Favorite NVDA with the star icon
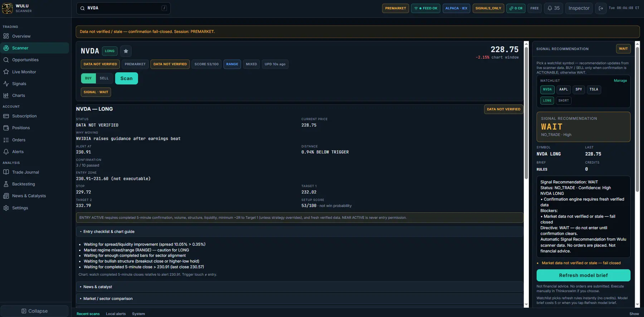This screenshot has height=317, width=644. tap(126, 51)
